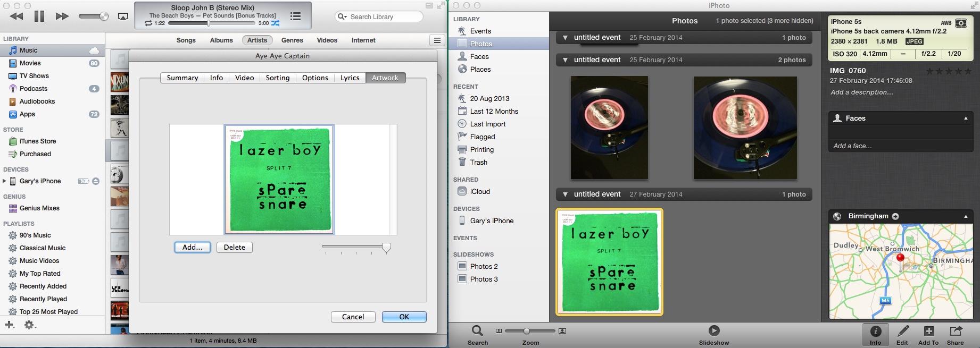Pause playback in iTunes
Image resolution: width=980 pixels, height=348 pixels.
[39, 16]
